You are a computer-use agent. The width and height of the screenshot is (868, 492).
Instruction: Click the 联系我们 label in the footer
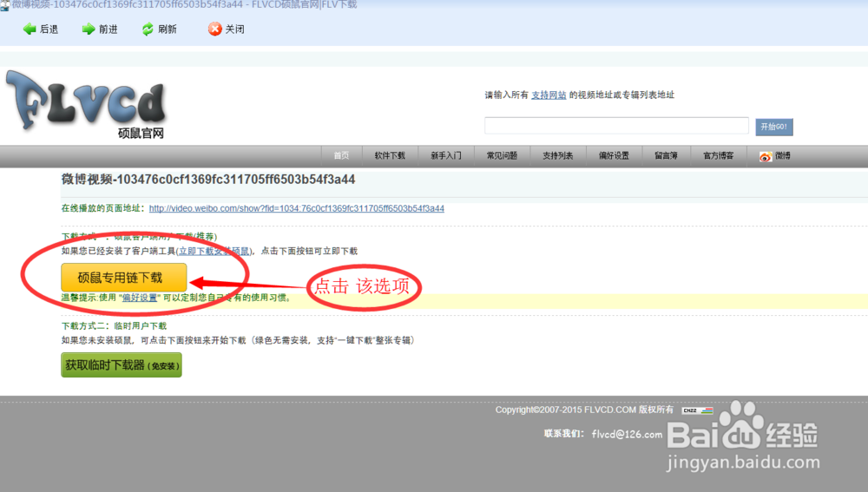click(x=563, y=433)
